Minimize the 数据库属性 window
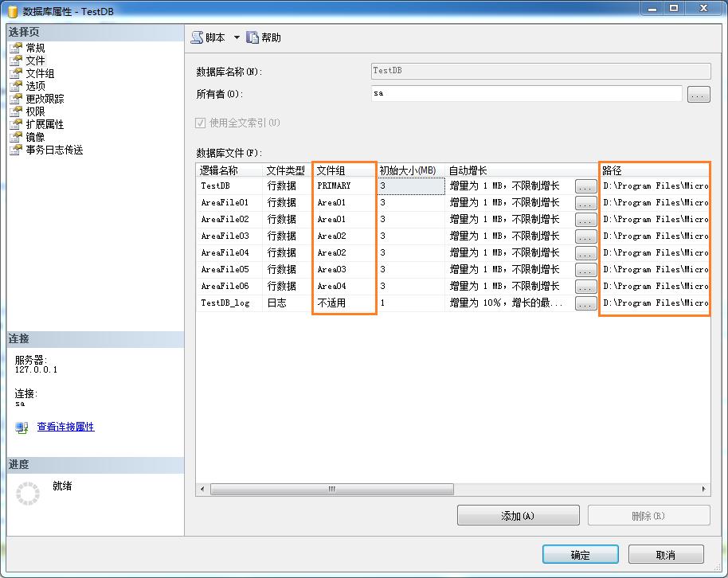 [652, 8]
